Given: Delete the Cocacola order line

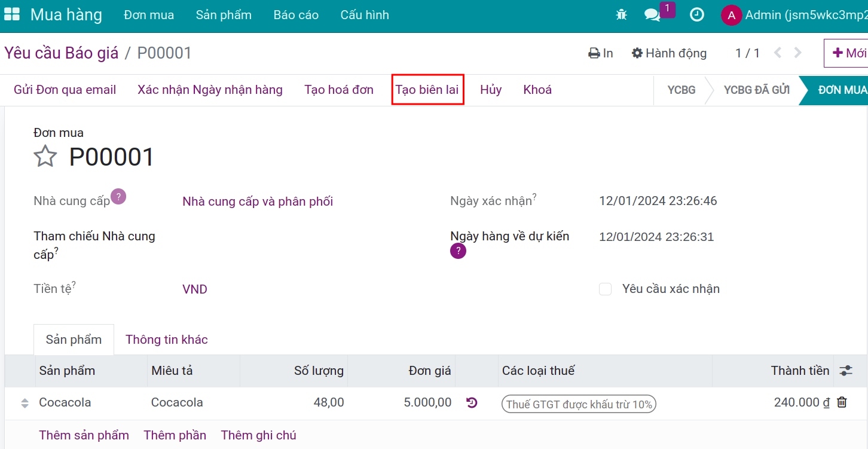Looking at the screenshot, I should [842, 402].
